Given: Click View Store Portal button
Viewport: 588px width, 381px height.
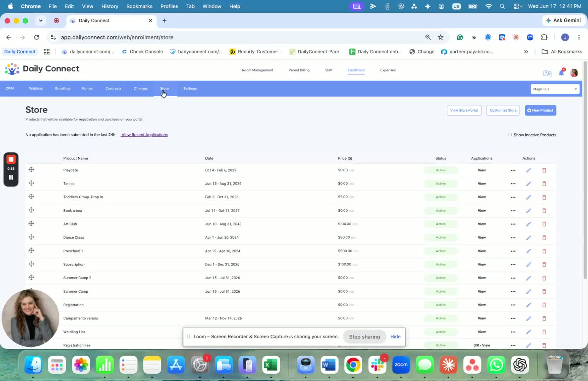Looking at the screenshot, I should [464, 110].
